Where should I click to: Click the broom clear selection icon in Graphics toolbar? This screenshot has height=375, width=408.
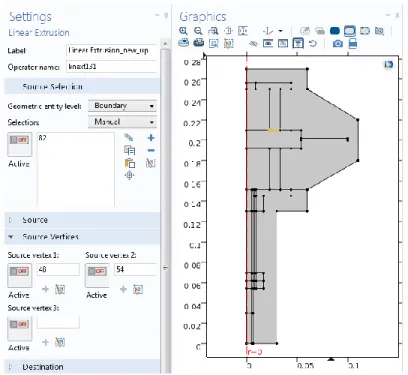pyautogui.click(x=229, y=43)
